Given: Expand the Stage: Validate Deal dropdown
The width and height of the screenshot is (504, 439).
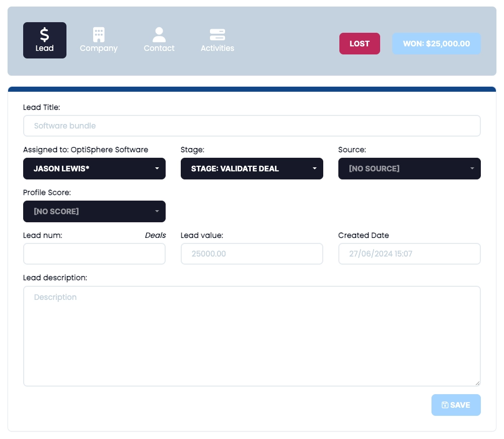Looking at the screenshot, I should pyautogui.click(x=252, y=169).
